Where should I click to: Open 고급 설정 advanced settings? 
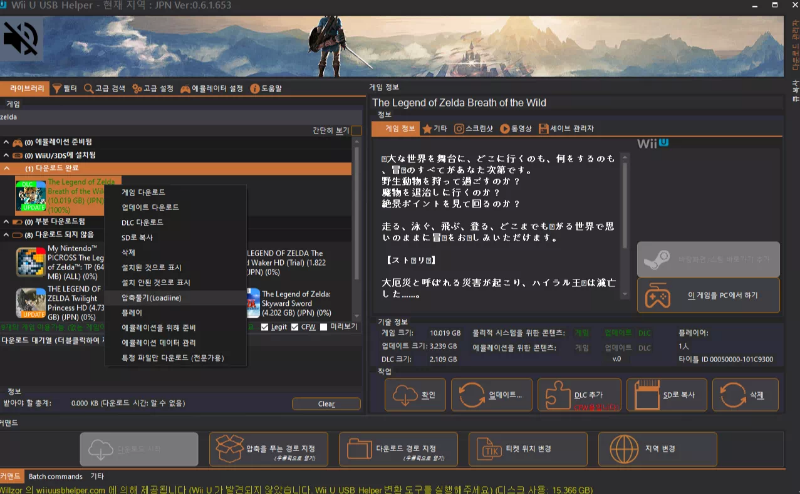click(x=153, y=88)
